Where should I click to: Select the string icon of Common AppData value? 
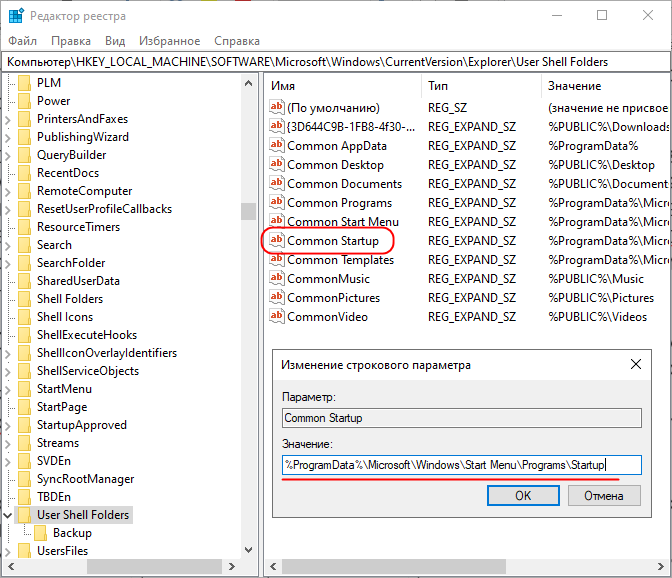click(276, 145)
